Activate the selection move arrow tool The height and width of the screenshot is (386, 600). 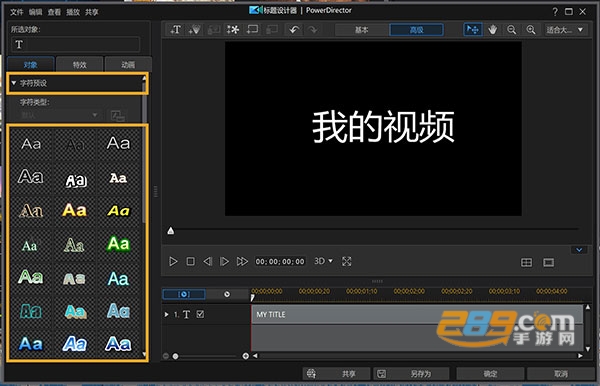tap(473, 29)
